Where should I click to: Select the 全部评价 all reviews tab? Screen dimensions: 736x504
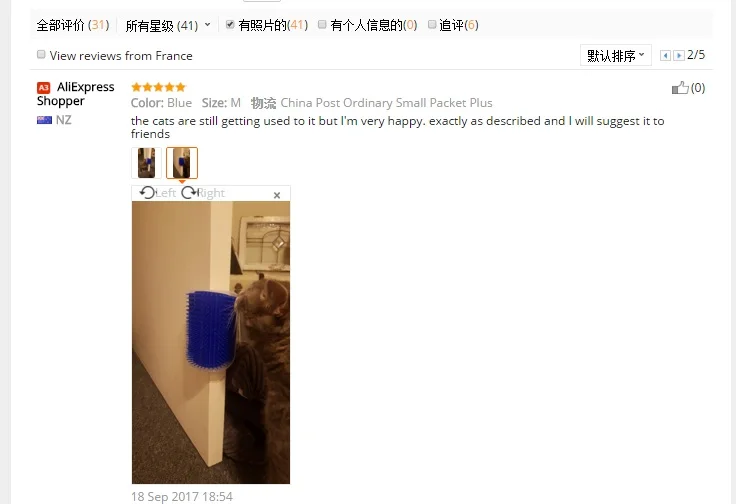73,25
